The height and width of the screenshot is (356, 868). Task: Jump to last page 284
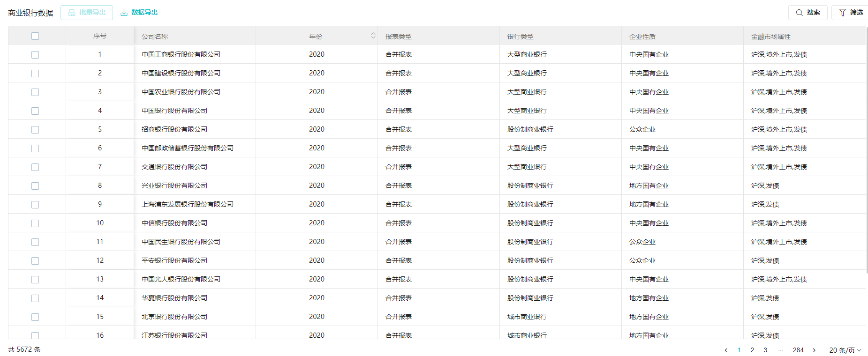point(798,350)
